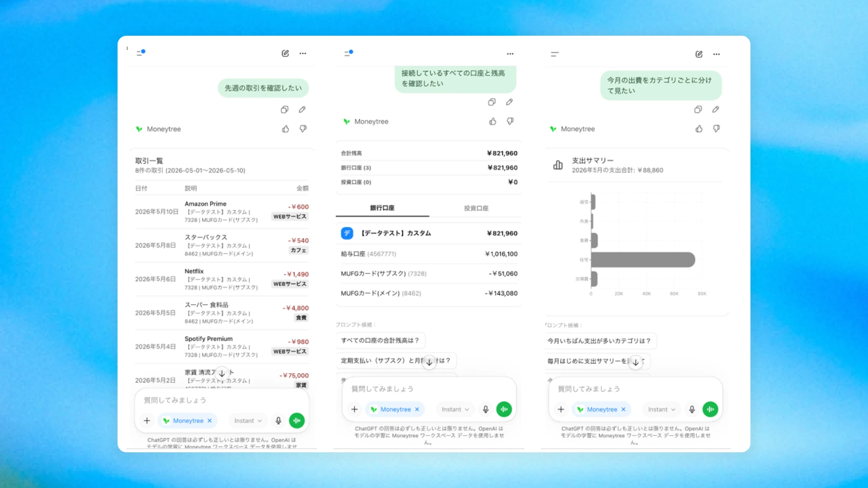Edit the monthly spending category message
This screenshot has width=868, height=488.
pyautogui.click(x=716, y=109)
